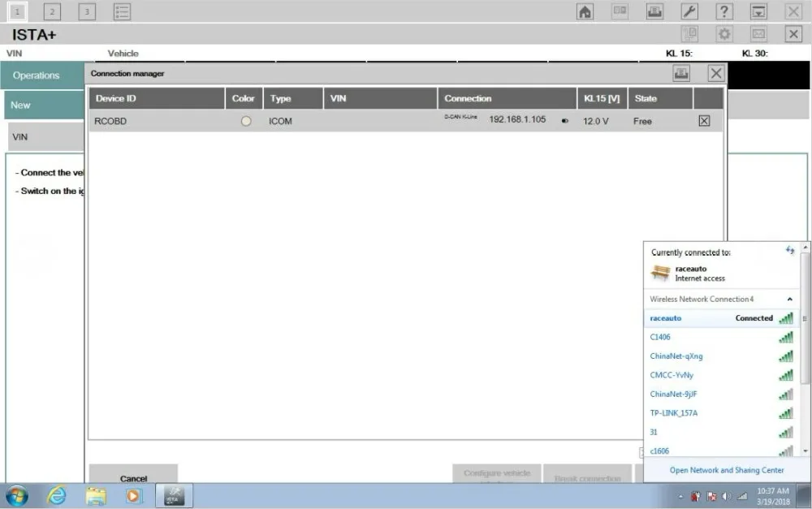
Task: Click the tab 1 box in the top bar
Action: (x=17, y=11)
